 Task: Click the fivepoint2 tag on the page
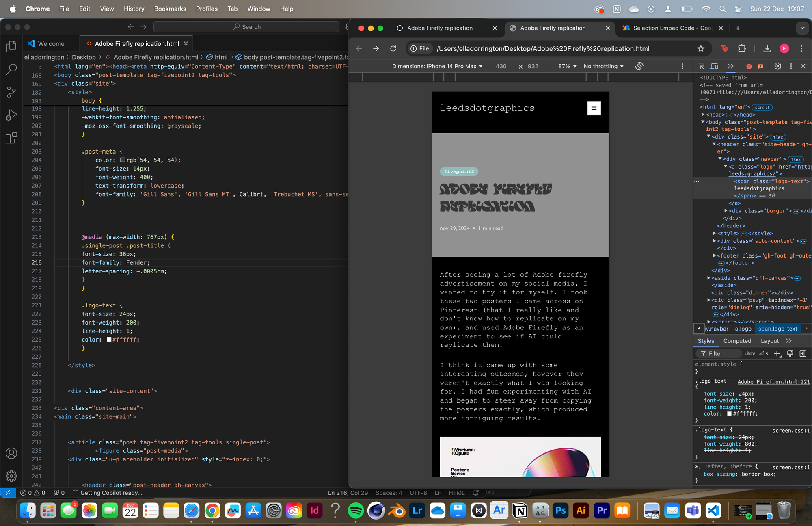[x=459, y=172]
